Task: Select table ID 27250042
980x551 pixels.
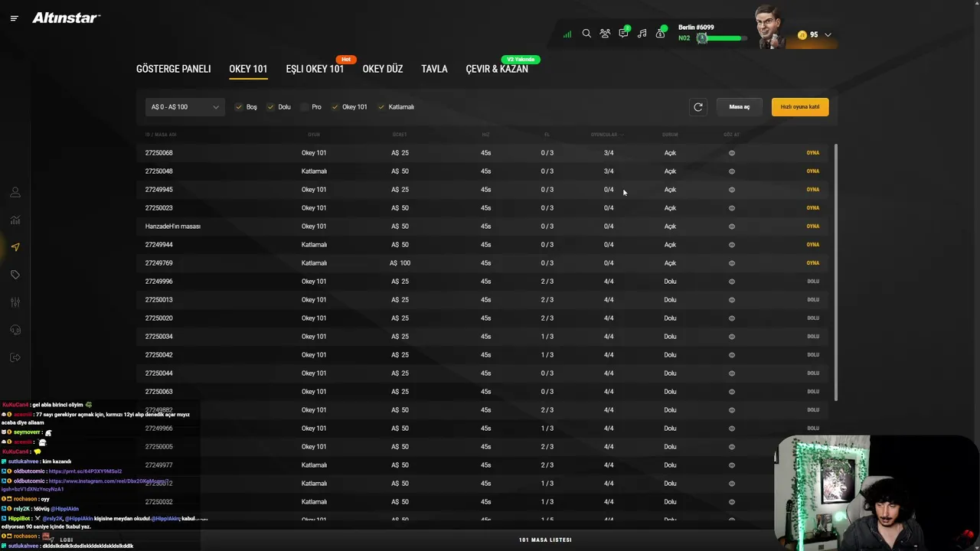Action: (159, 355)
